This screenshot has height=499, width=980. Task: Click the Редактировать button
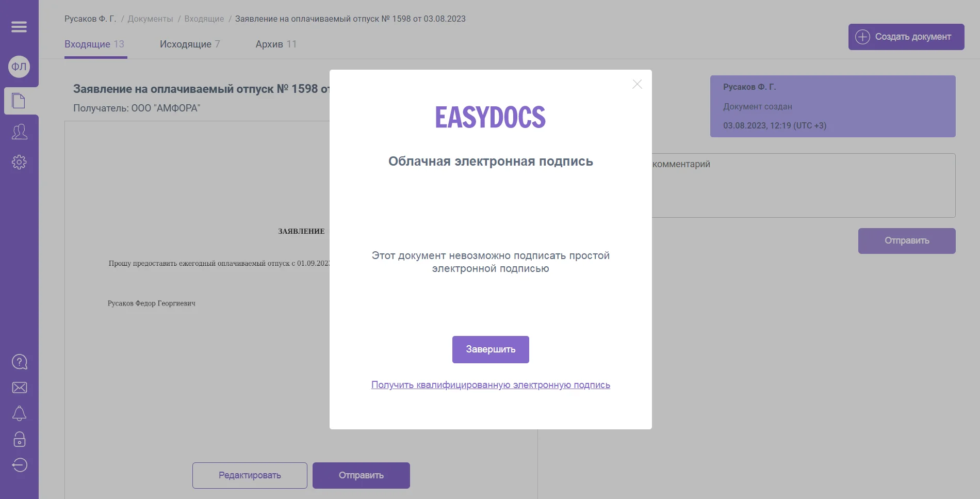point(250,475)
